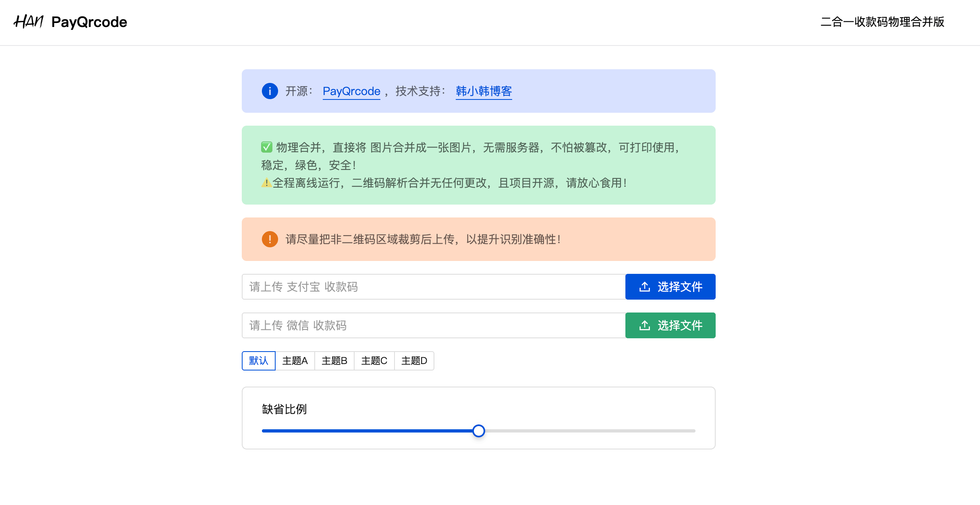
Task: Click the 缺省比例 label
Action: tap(284, 409)
